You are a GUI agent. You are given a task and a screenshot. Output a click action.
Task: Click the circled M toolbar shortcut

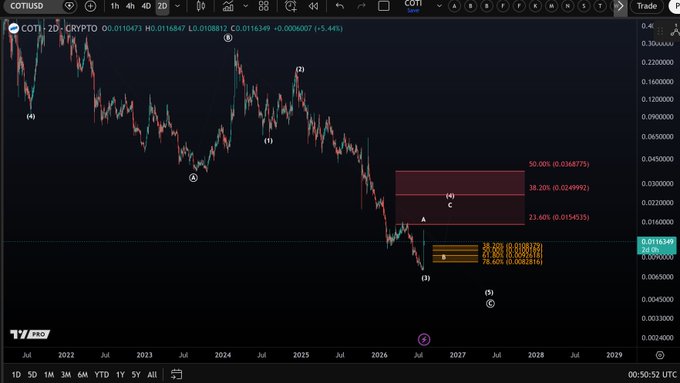tap(551, 6)
